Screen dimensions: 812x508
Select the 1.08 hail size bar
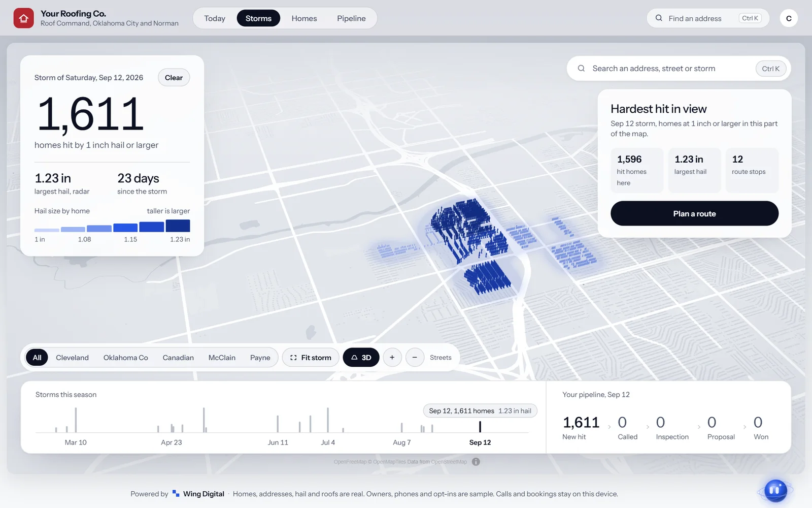tap(73, 229)
